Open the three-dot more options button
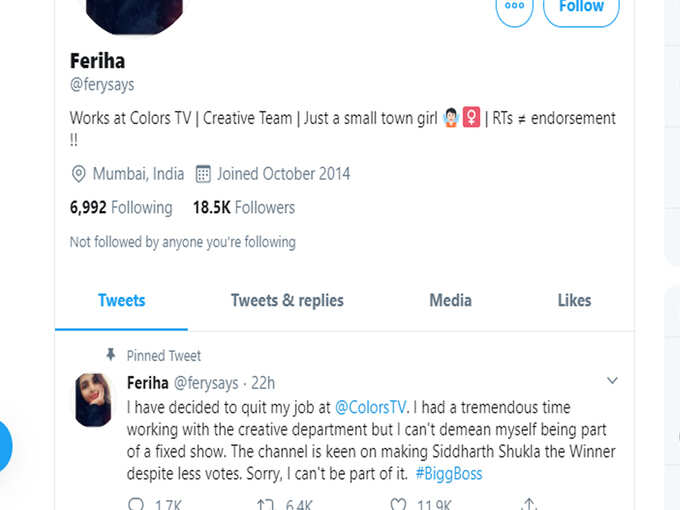The height and width of the screenshot is (510, 680). [514, 9]
